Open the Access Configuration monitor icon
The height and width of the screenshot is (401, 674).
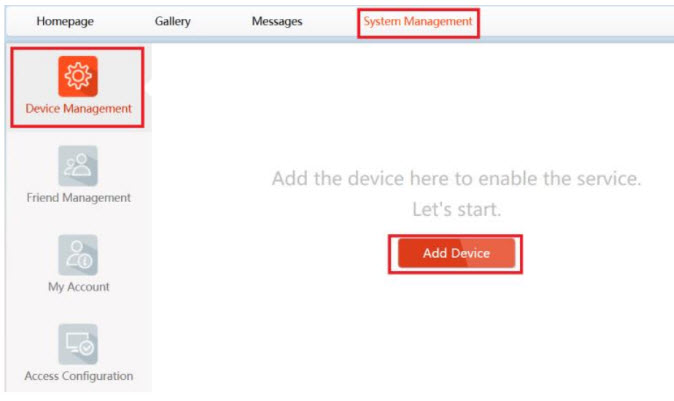coord(78,344)
